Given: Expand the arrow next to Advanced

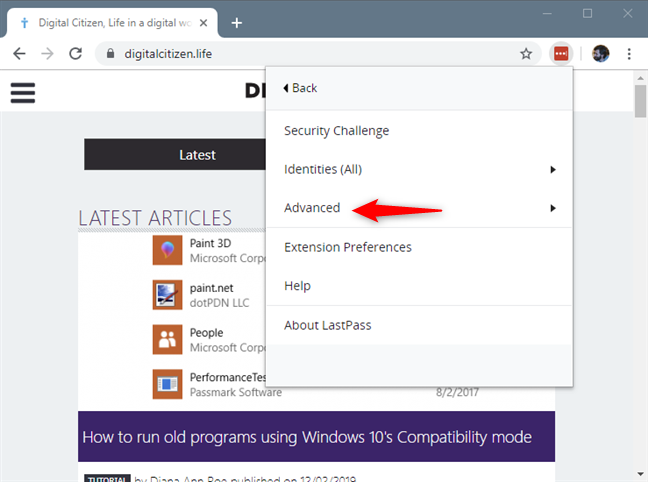Looking at the screenshot, I should point(553,208).
